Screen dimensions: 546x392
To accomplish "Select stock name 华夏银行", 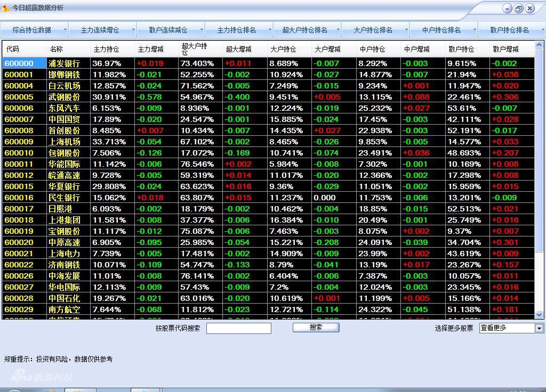I will [64, 186].
